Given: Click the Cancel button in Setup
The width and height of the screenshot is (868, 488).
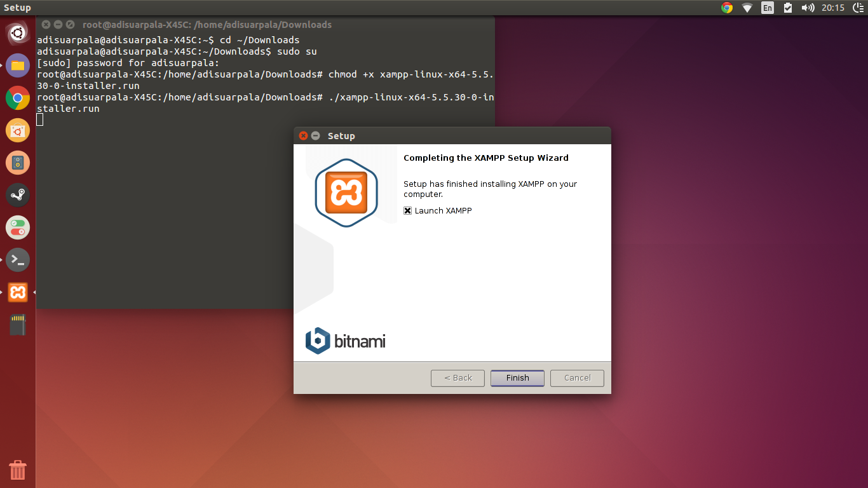Looking at the screenshot, I should click(x=577, y=378).
